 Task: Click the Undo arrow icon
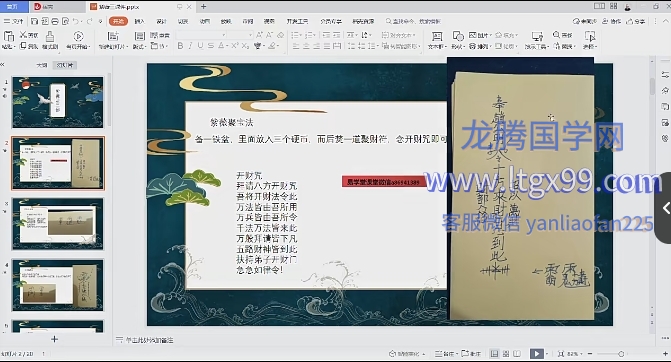75,21
